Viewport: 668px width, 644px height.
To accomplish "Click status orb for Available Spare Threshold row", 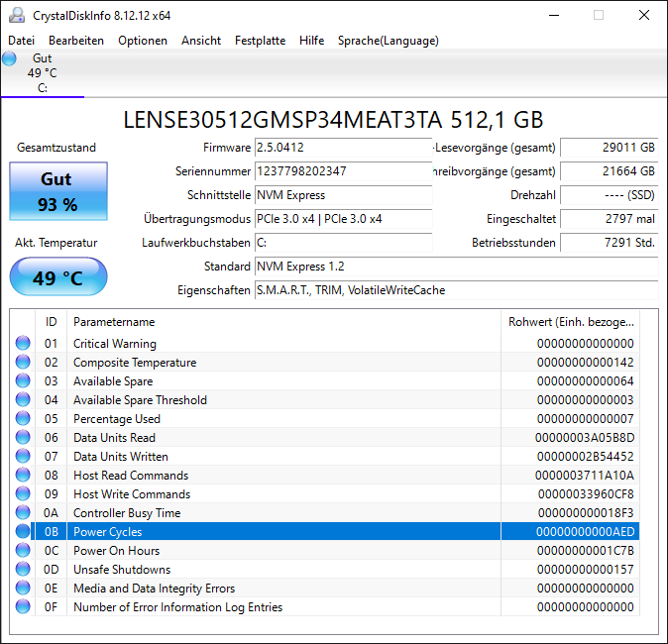I will pos(23,399).
